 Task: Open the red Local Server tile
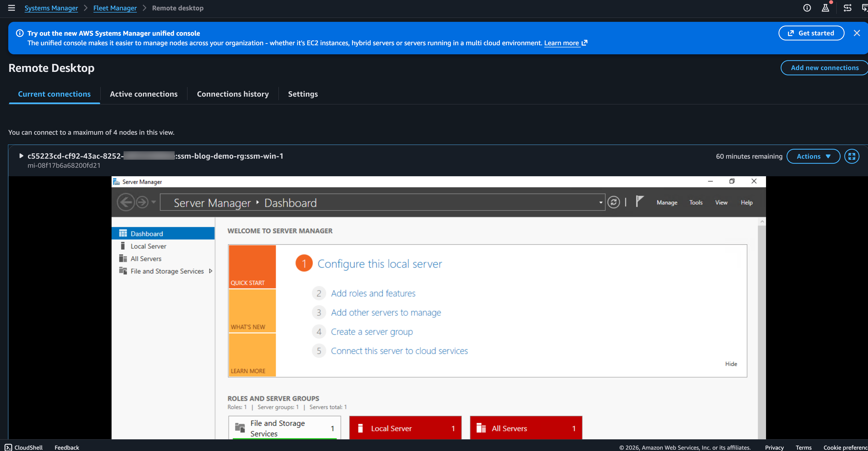[405, 428]
